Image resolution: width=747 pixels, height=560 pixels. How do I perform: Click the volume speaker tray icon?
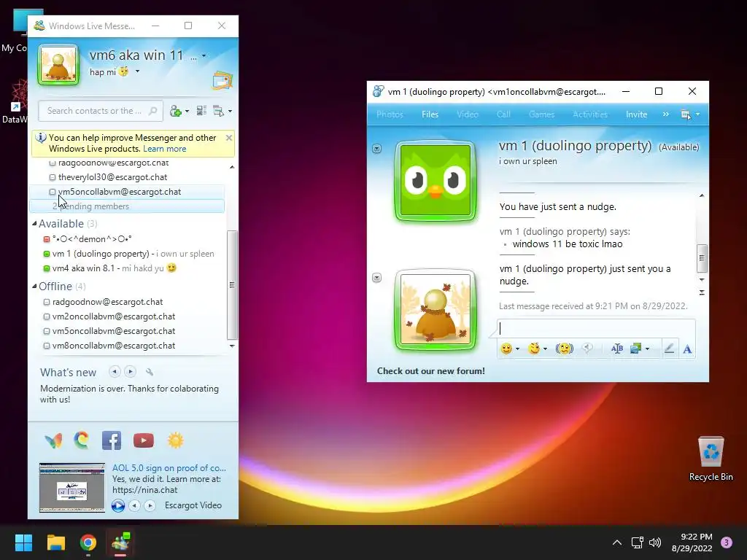[x=655, y=542]
